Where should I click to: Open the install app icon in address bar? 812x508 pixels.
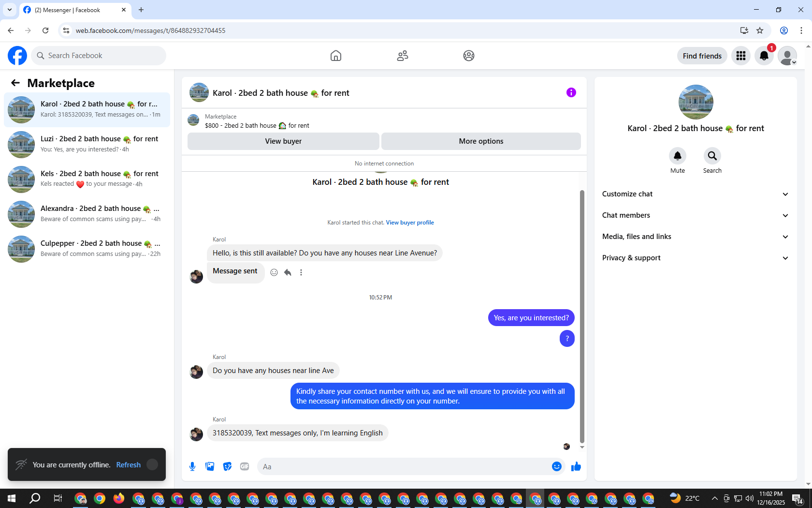click(744, 30)
